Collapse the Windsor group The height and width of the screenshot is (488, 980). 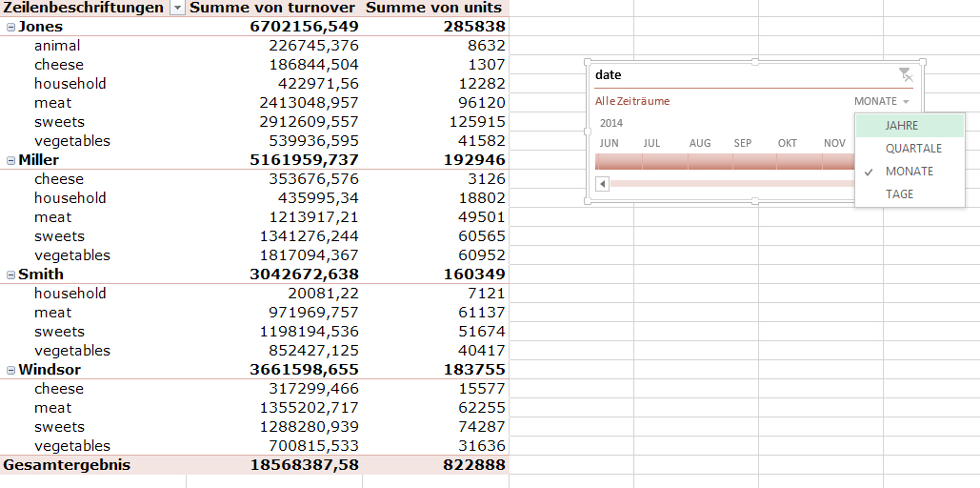(x=10, y=370)
